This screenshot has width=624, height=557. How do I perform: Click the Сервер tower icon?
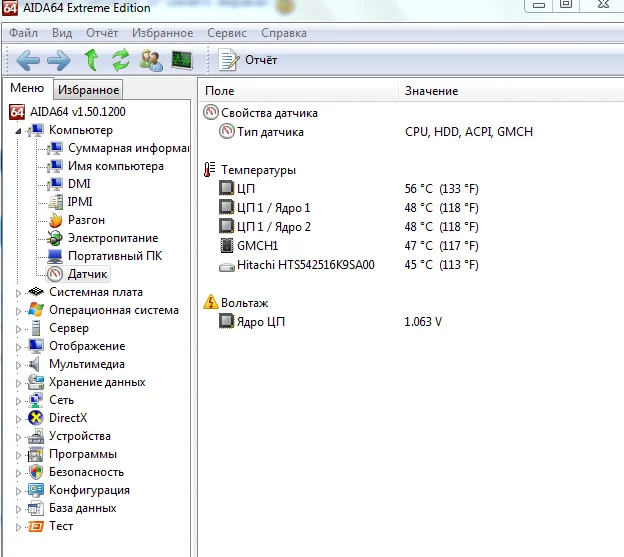(x=36, y=328)
